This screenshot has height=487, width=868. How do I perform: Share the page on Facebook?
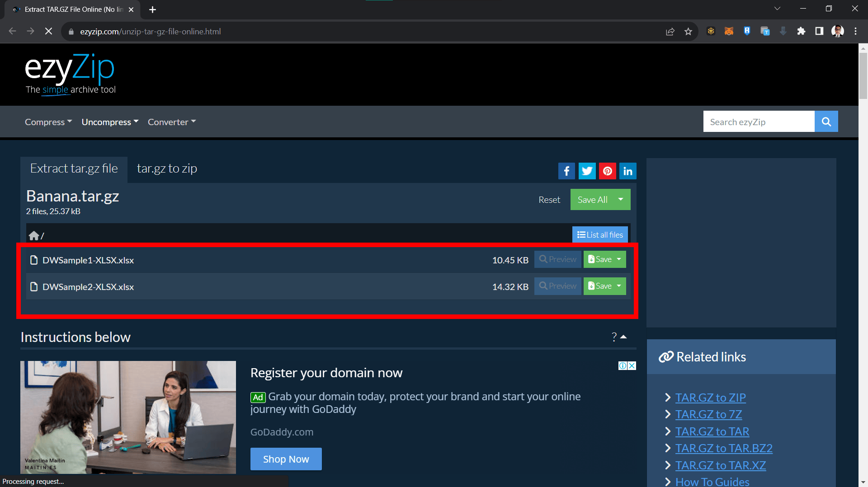click(566, 171)
